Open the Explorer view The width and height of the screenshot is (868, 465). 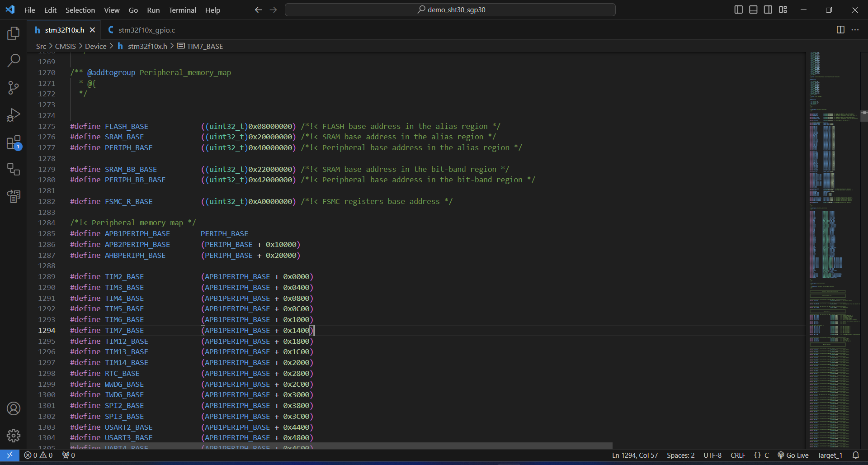(14, 33)
